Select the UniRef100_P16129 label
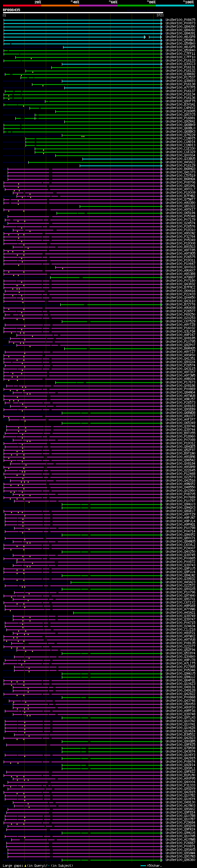Viewport: 197px width, 868px height. [x=180, y=165]
